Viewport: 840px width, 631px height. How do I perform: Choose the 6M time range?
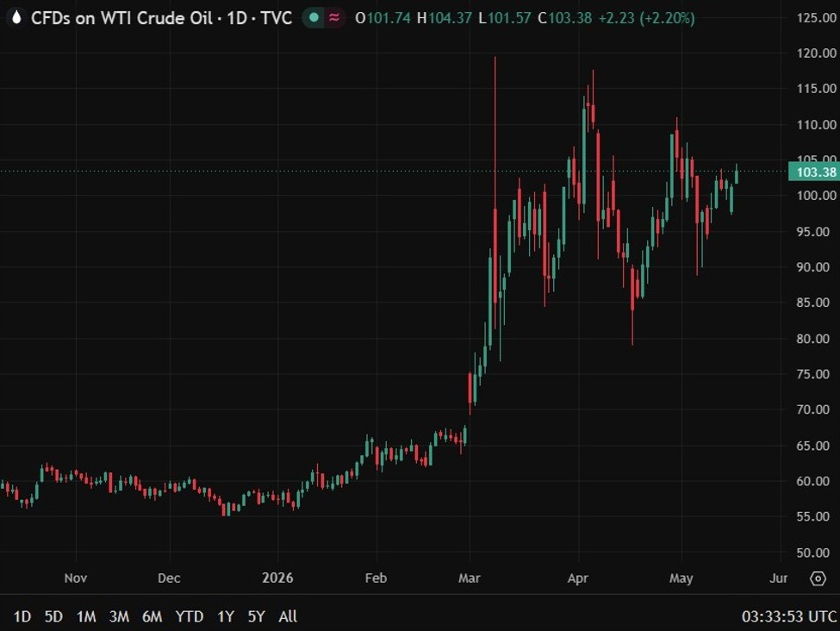[152, 616]
